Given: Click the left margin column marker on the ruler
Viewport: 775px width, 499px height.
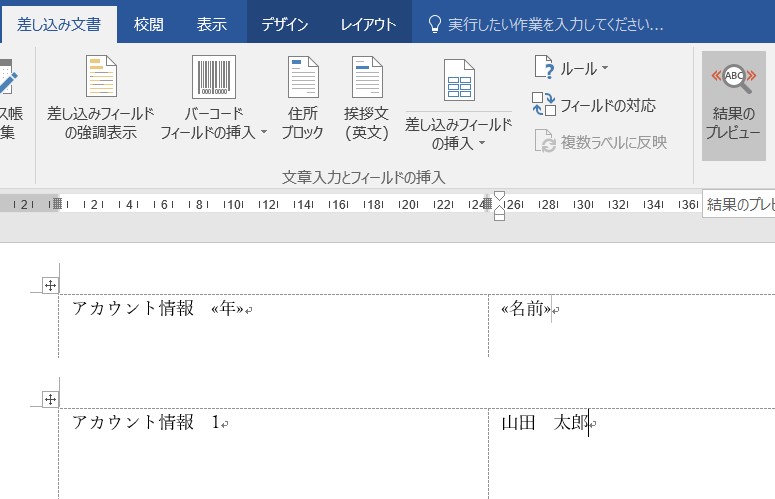Looking at the screenshot, I should (57, 204).
